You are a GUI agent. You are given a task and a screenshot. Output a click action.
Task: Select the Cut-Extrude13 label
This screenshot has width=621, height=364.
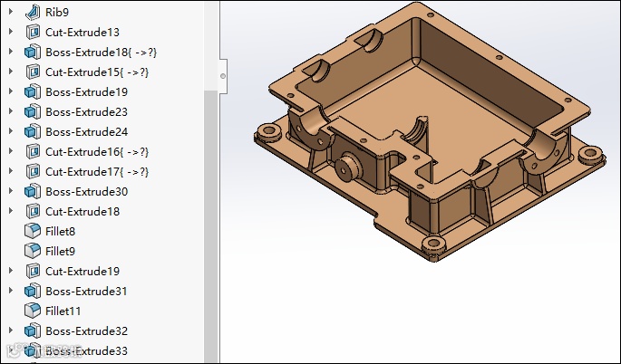click(x=82, y=32)
